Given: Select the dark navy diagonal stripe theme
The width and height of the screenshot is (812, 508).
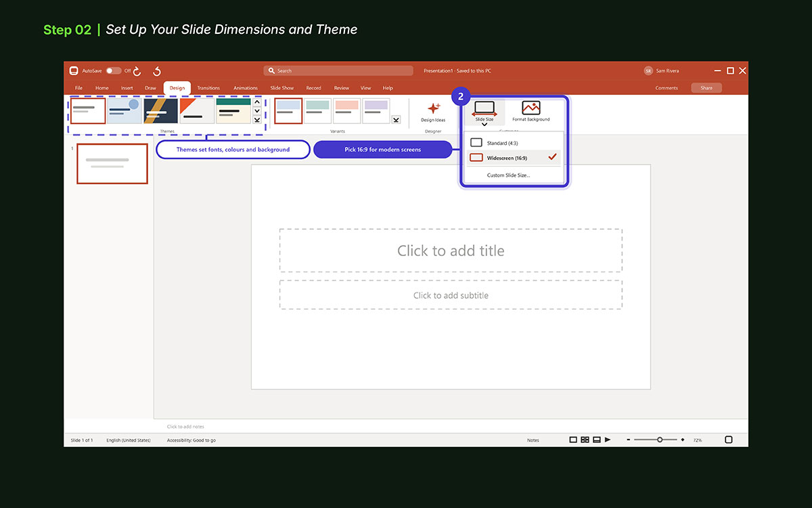Looking at the screenshot, I should pyautogui.click(x=161, y=111).
